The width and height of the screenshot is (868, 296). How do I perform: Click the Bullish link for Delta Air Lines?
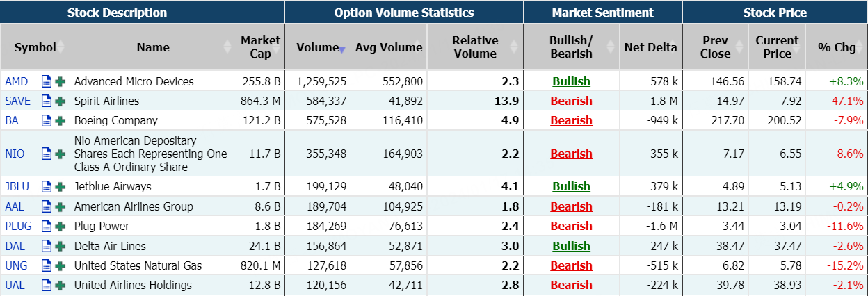571,246
